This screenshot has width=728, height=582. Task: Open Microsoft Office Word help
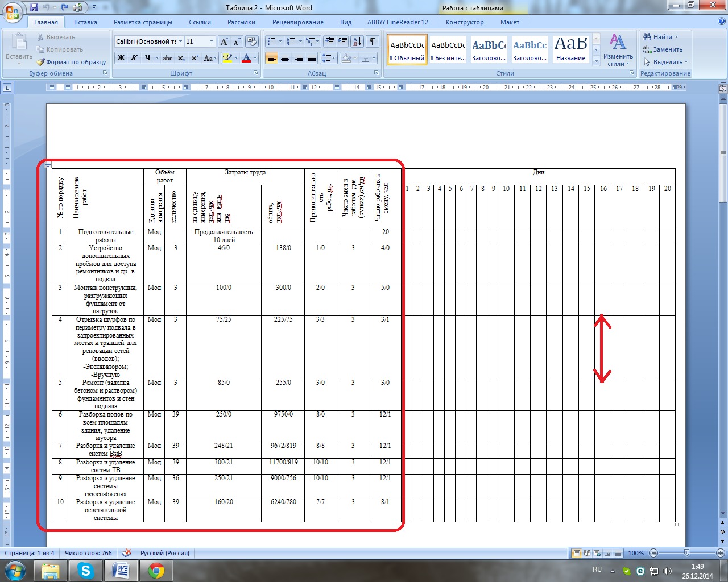(721, 22)
